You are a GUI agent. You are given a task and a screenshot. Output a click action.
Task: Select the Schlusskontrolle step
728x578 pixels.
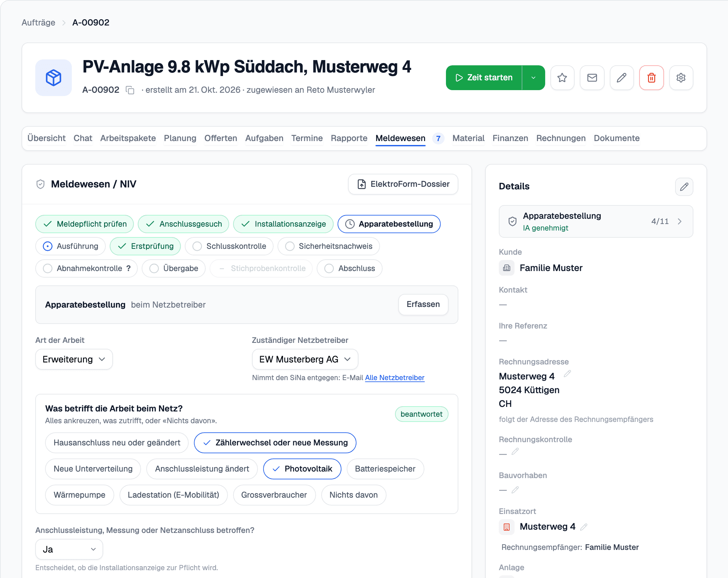[229, 246]
